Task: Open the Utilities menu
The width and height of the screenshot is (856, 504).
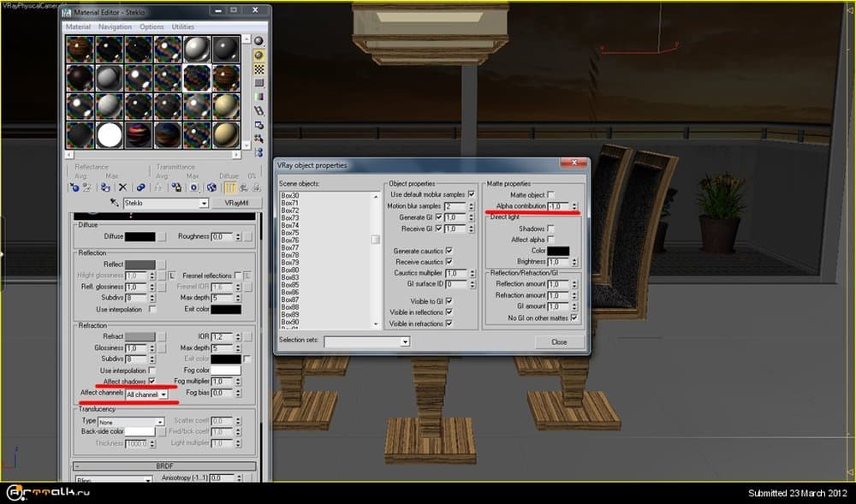Action: (x=183, y=27)
